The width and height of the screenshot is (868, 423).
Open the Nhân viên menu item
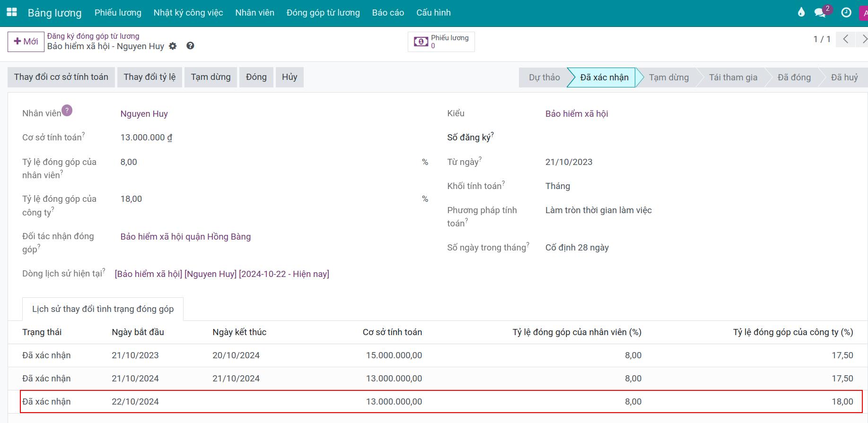pyautogui.click(x=254, y=13)
